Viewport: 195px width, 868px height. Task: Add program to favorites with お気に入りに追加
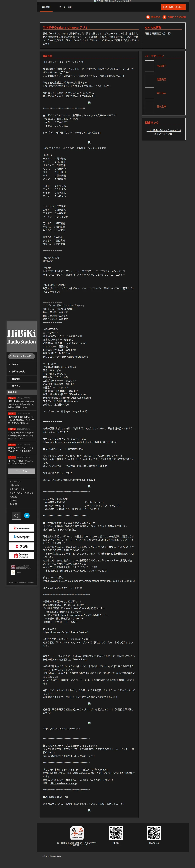(x=174, y=17)
